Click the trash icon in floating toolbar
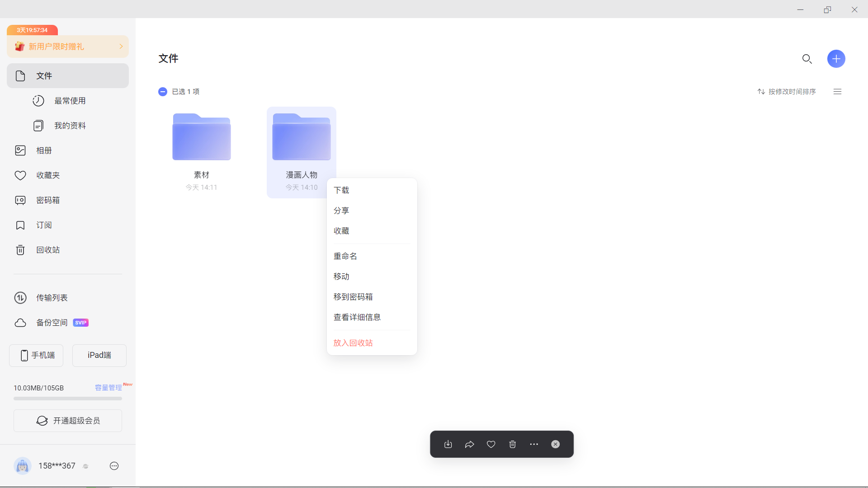 click(512, 444)
